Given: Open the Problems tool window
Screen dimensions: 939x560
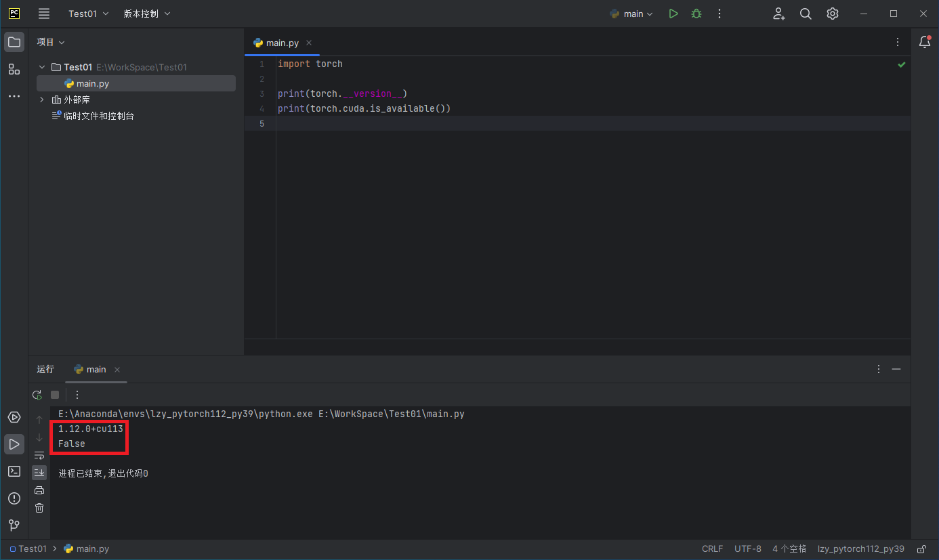Looking at the screenshot, I should coord(14,498).
